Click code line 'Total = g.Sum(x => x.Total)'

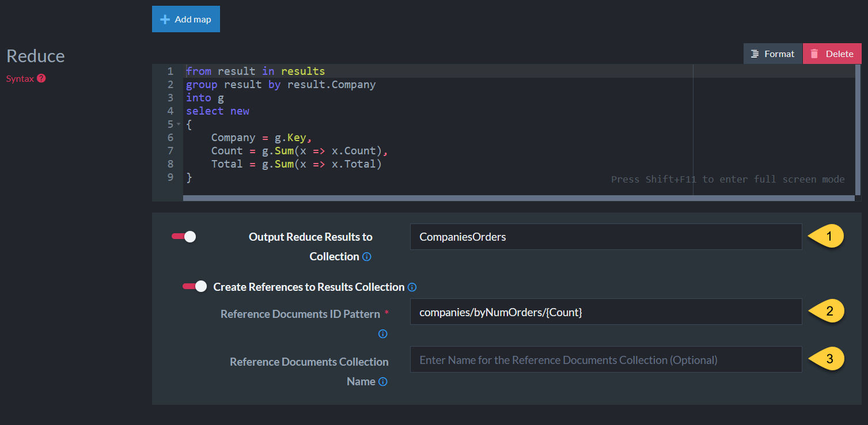(296, 164)
